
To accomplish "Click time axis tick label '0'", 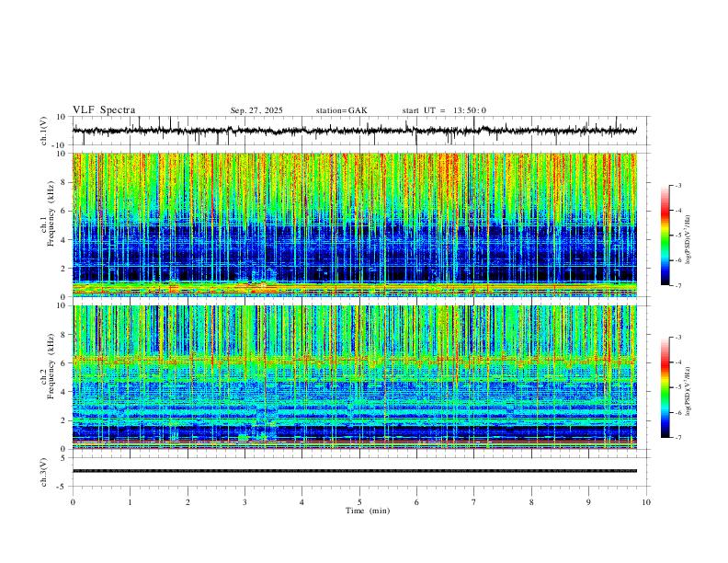I will click(73, 502).
